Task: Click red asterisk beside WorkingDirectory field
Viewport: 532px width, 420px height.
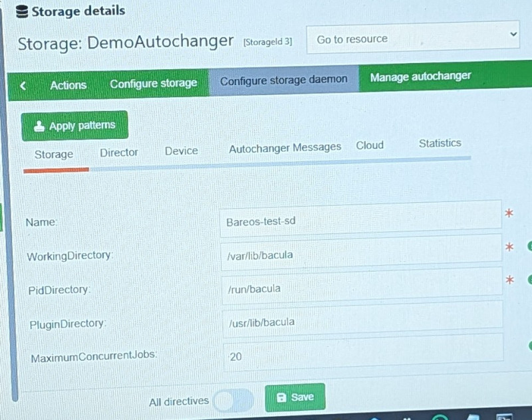Action: (509, 247)
